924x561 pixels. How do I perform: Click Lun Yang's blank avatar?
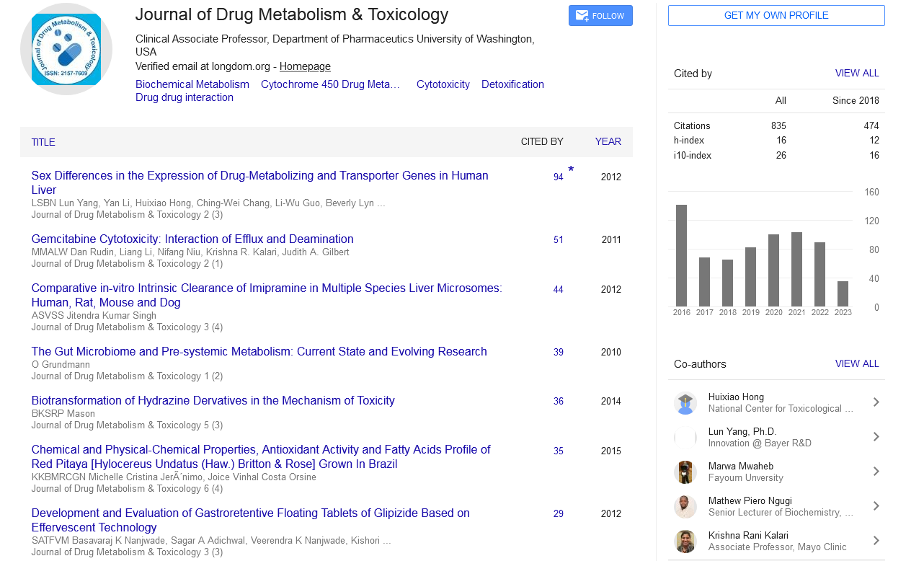pyautogui.click(x=685, y=438)
